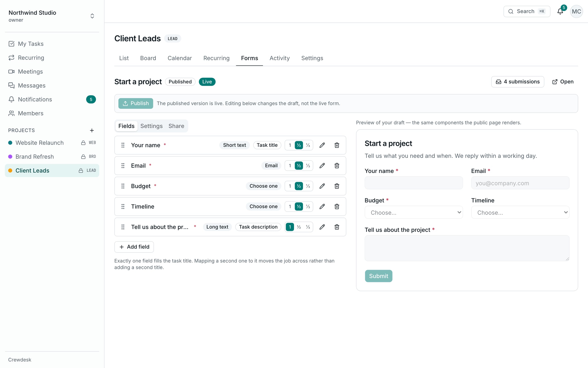Add a new field to the form
This screenshot has width=588, height=368.
(134, 247)
